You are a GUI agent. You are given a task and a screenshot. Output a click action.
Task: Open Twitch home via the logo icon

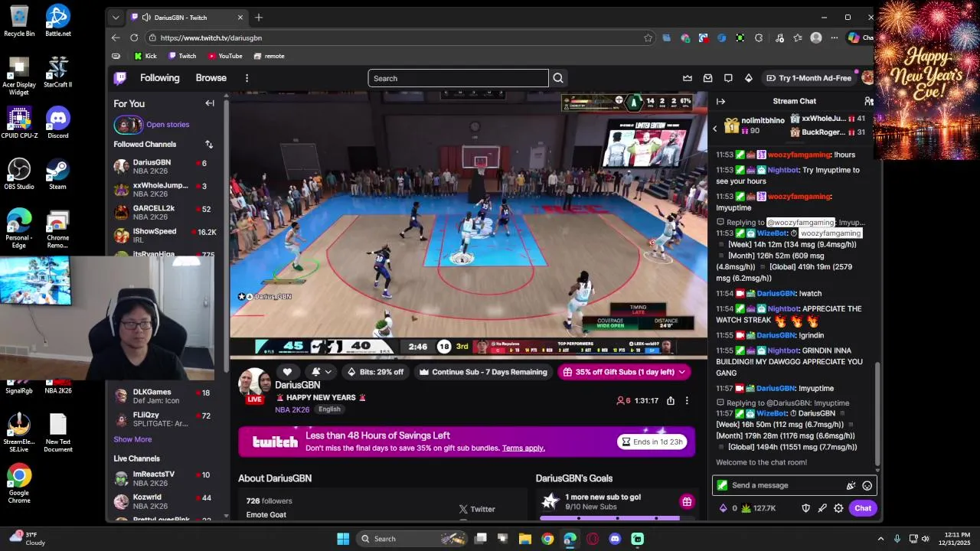coord(120,78)
